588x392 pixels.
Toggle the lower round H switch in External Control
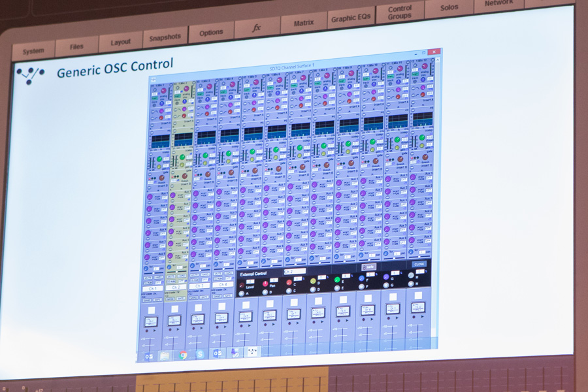(411, 284)
